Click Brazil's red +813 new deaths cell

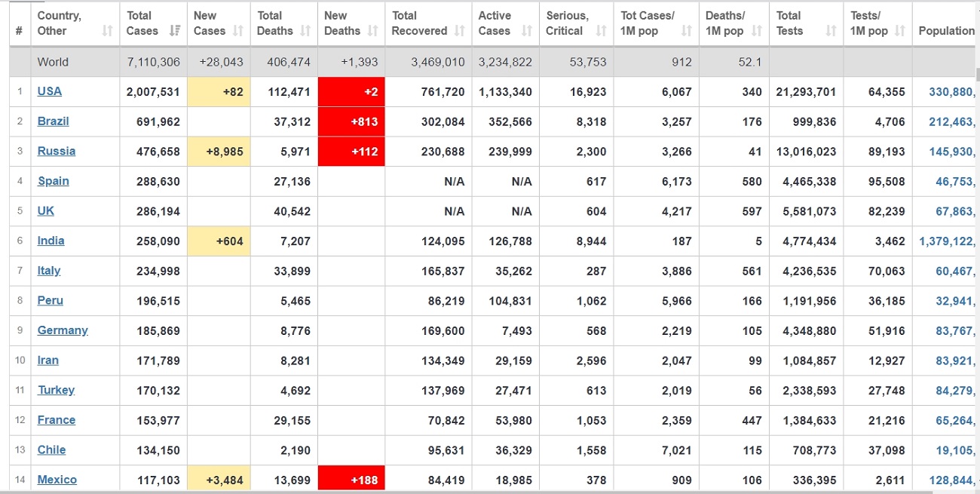351,121
